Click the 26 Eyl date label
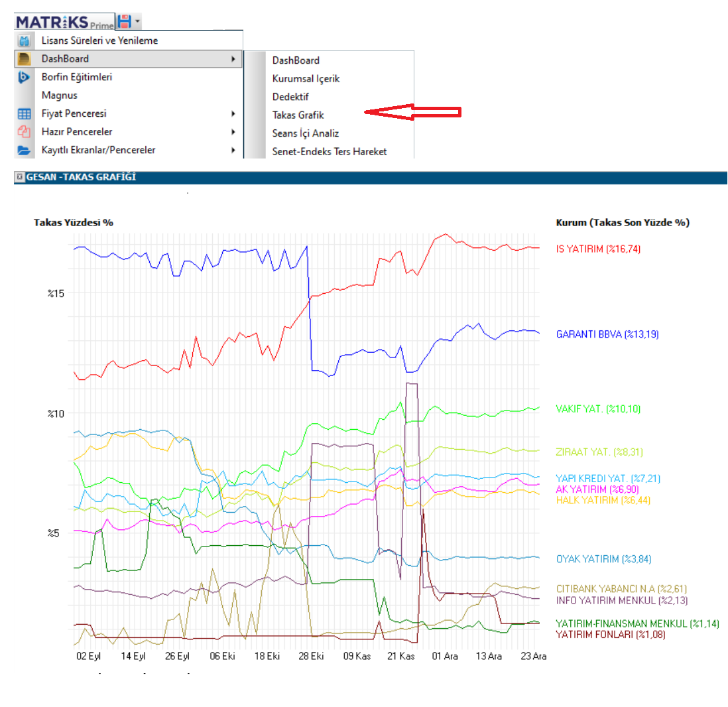The width and height of the screenshot is (728, 707). coord(177,657)
